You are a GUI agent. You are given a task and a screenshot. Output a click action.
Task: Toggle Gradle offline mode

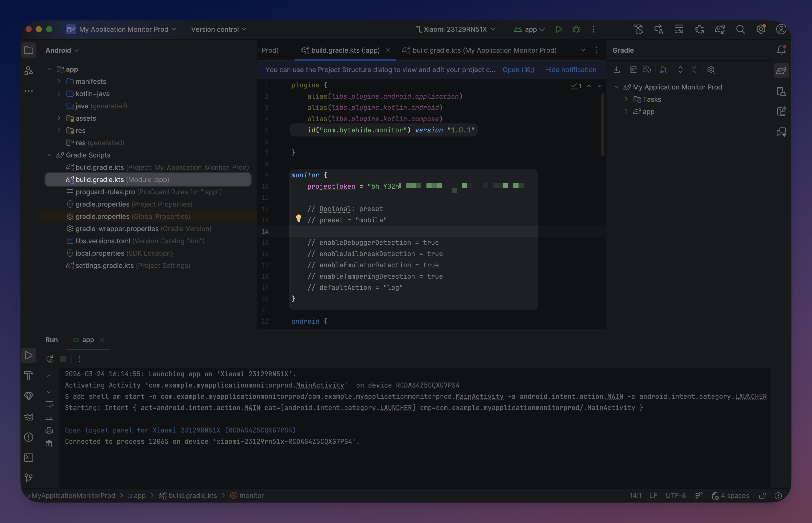pyautogui.click(x=647, y=70)
